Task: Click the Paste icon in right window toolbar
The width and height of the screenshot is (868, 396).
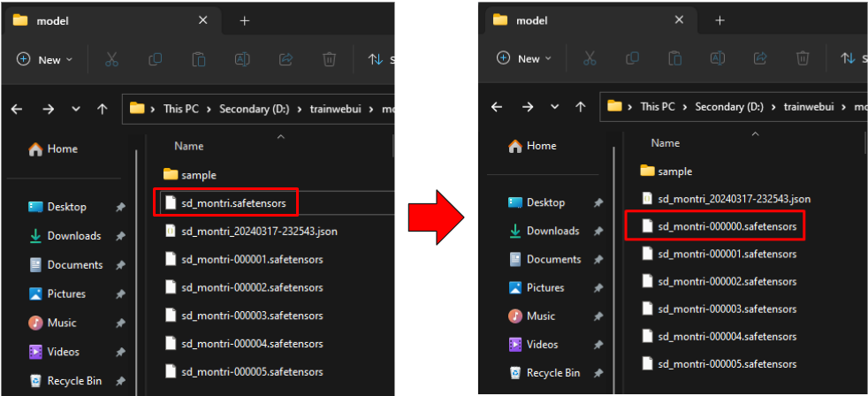Action: click(x=674, y=58)
